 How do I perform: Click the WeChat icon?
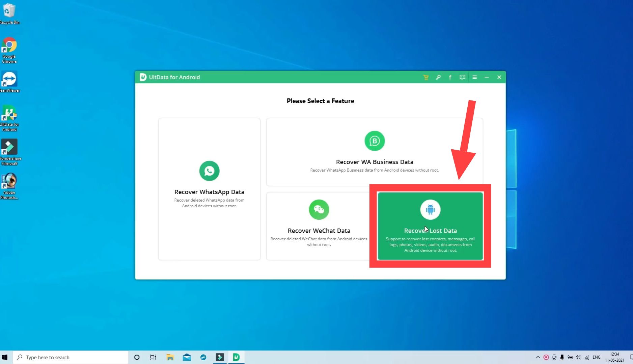(x=319, y=210)
